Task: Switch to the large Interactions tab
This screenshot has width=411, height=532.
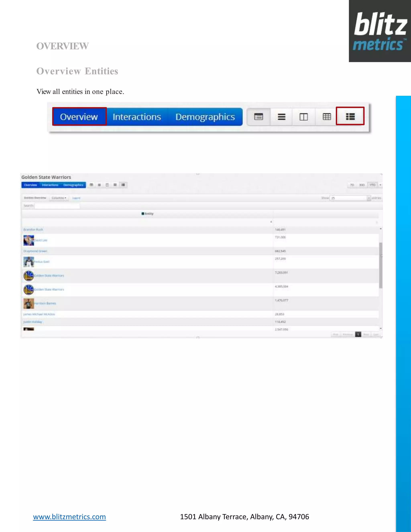Action: pyautogui.click(x=137, y=117)
